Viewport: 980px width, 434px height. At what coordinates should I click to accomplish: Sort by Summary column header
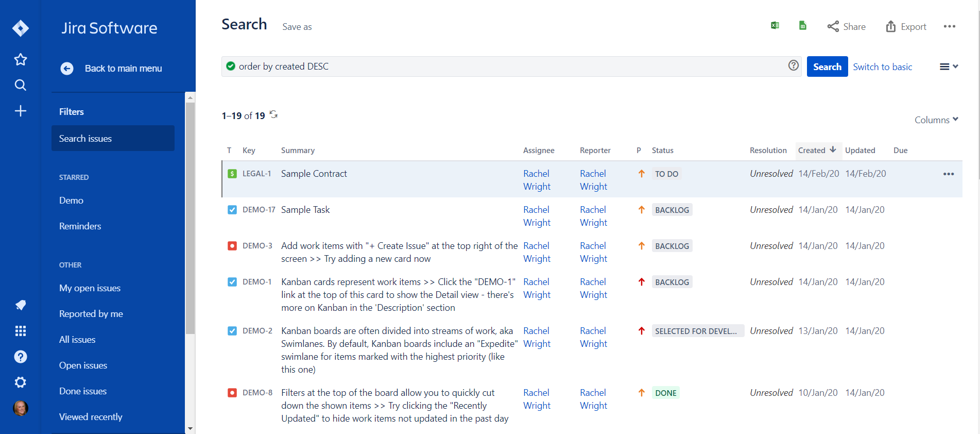pyautogui.click(x=298, y=151)
